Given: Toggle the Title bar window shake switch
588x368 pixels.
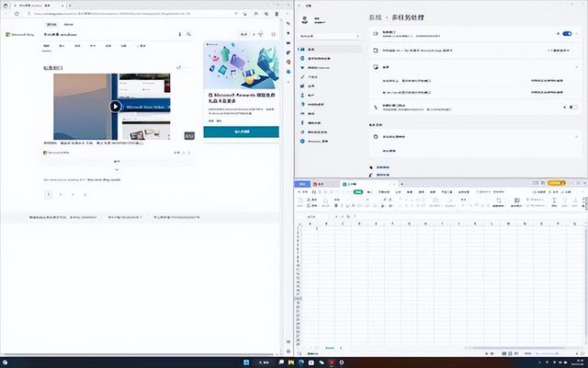Looking at the screenshot, I should coord(573,108).
